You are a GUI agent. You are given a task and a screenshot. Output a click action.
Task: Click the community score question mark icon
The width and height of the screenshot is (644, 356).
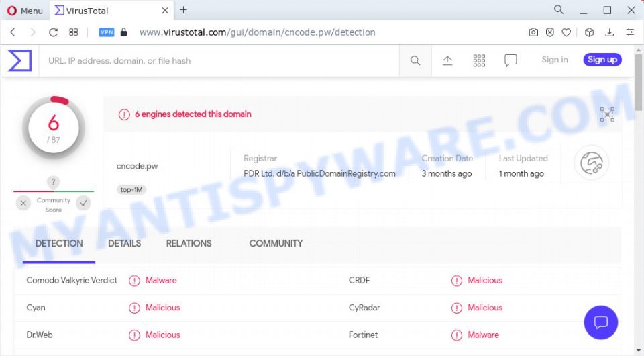[x=53, y=182]
